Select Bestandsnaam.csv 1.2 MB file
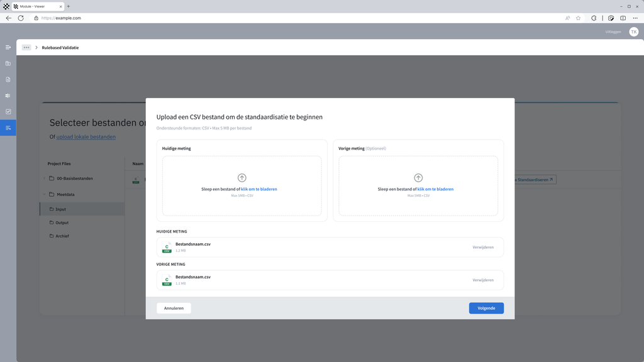The height and width of the screenshot is (362, 644). point(330,247)
